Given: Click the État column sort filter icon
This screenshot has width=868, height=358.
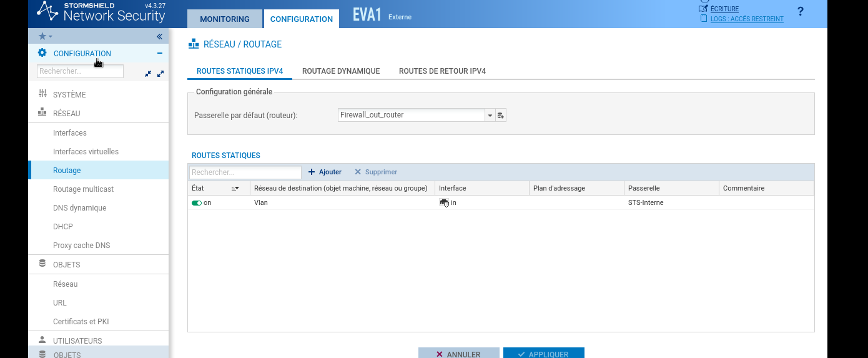Looking at the screenshot, I should pos(235,189).
